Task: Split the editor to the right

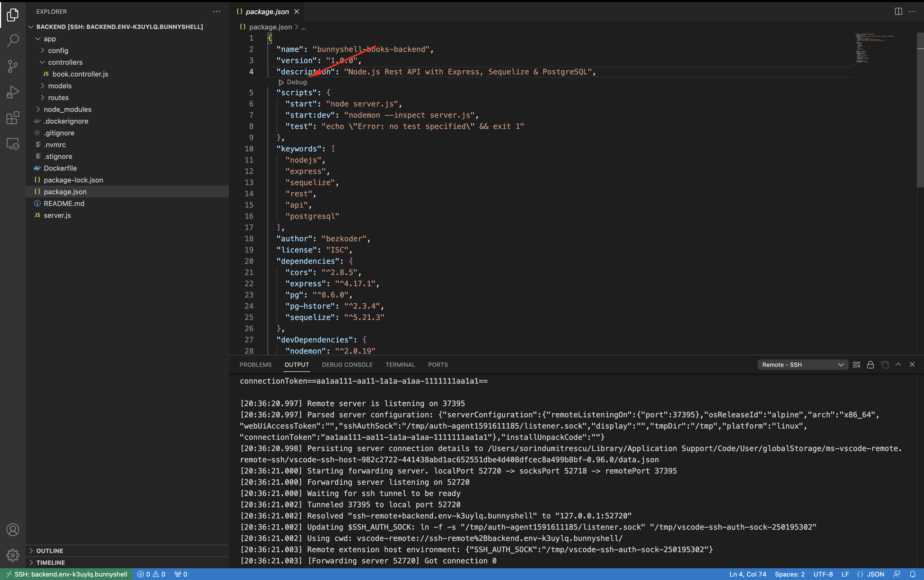Action: tap(898, 12)
